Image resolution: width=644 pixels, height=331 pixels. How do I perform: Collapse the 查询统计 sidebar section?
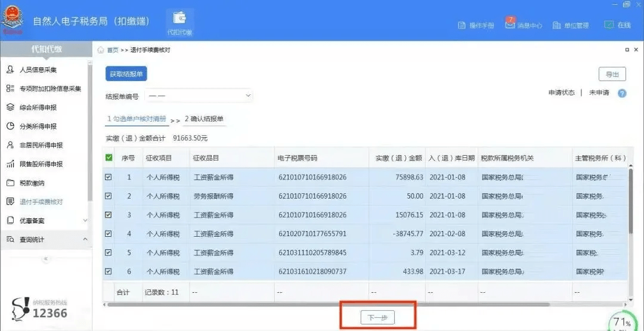click(85, 239)
